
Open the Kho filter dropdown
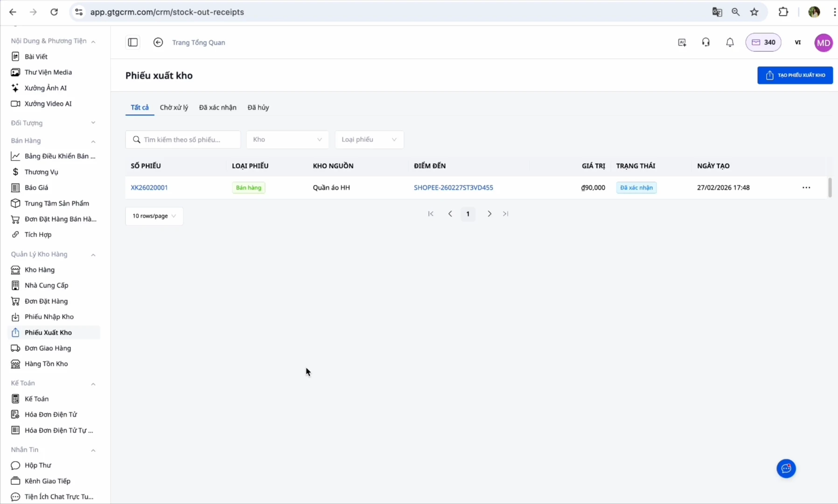click(287, 140)
